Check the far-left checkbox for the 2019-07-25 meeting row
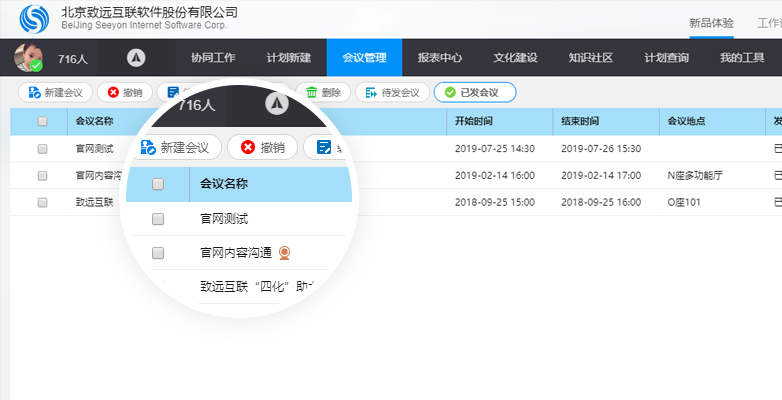The width and height of the screenshot is (782, 400). click(x=42, y=148)
